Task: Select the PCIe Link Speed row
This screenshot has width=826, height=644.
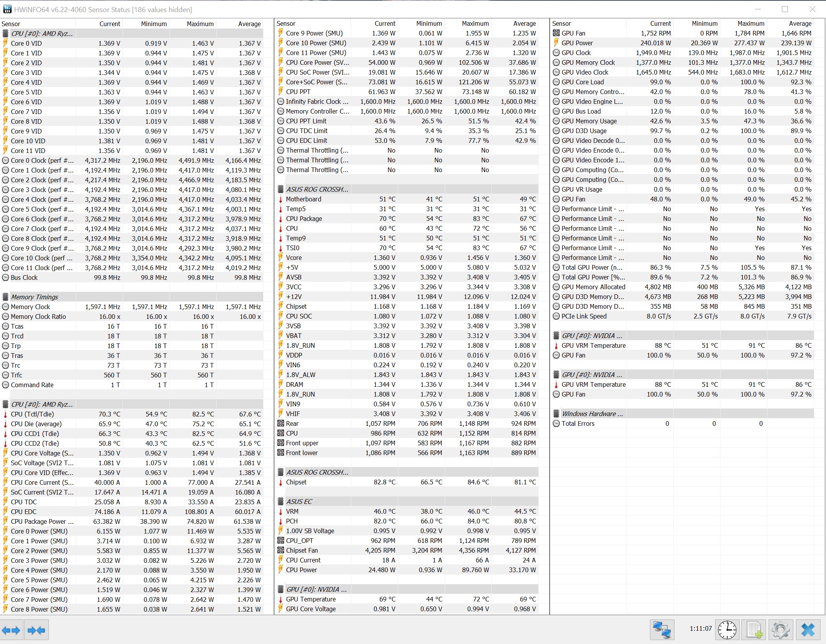Action: tap(584, 316)
